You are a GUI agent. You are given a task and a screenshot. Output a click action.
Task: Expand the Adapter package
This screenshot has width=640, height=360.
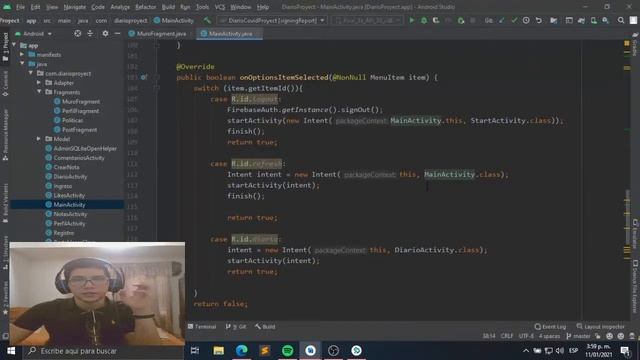tap(39, 82)
